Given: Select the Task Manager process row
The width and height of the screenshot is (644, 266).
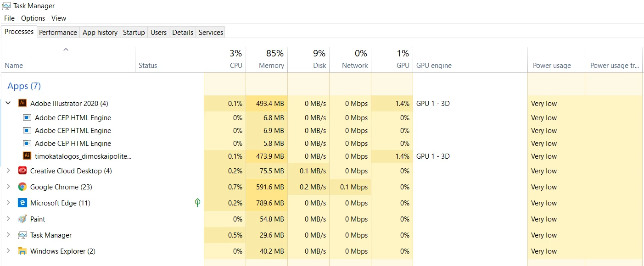Looking at the screenshot, I should pyautogui.click(x=322, y=235).
